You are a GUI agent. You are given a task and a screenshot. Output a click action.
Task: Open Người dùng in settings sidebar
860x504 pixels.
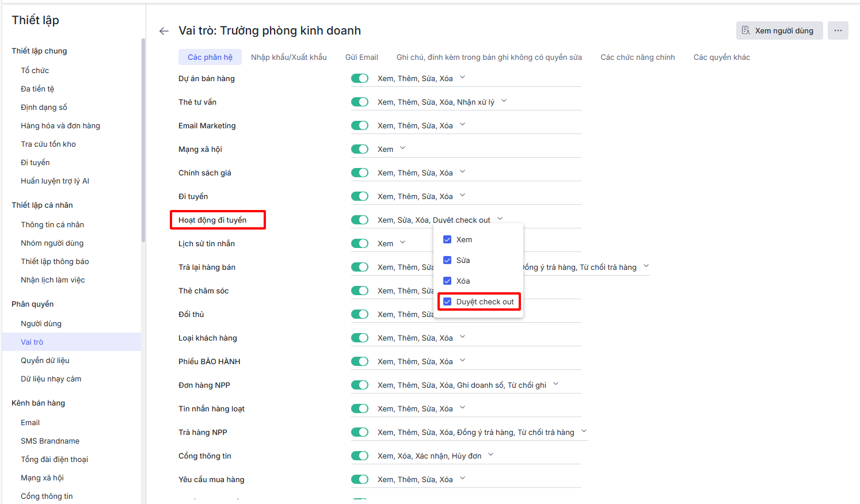(x=41, y=323)
